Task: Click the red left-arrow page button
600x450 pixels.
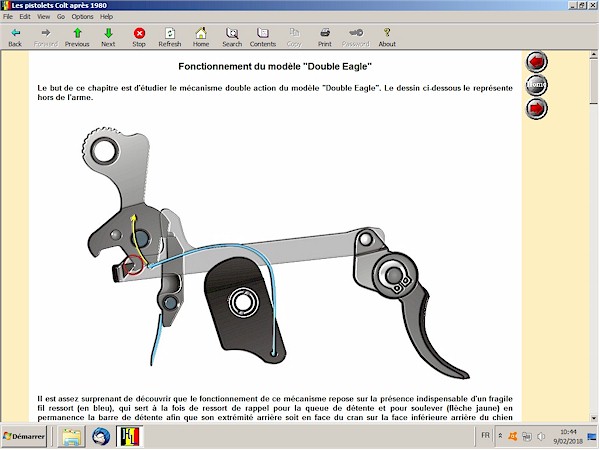Action: [x=537, y=62]
